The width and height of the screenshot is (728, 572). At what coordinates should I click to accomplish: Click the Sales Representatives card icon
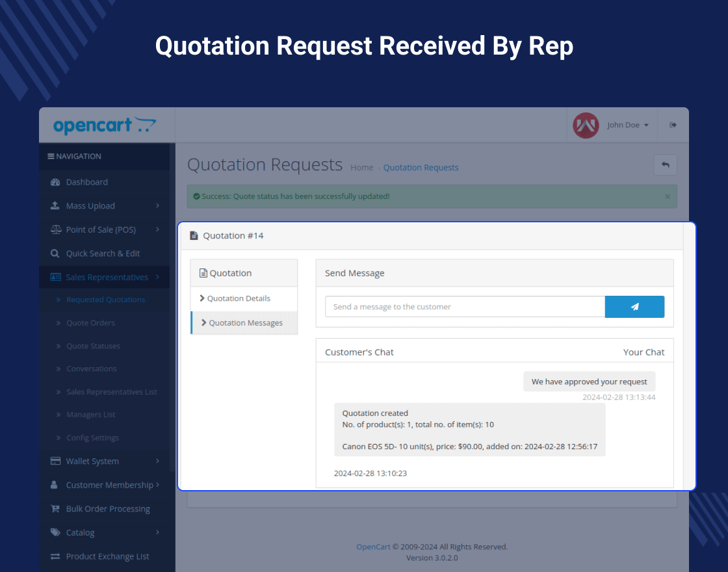[x=56, y=277]
